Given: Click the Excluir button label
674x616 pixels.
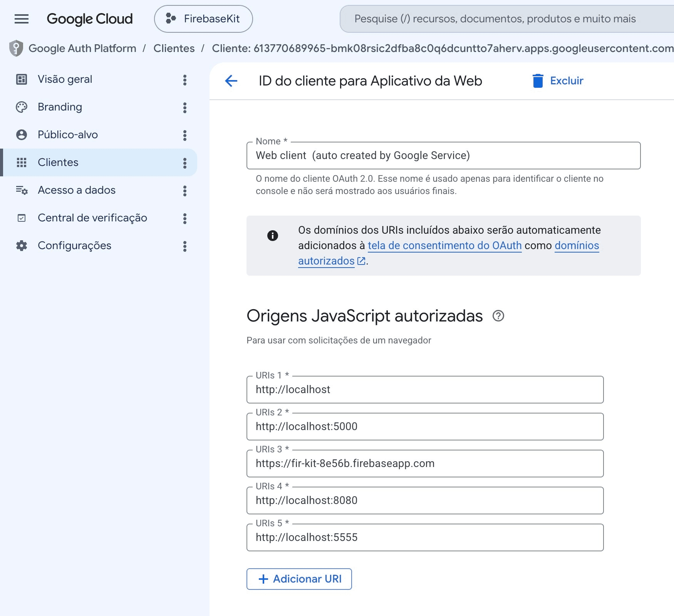Looking at the screenshot, I should point(567,81).
